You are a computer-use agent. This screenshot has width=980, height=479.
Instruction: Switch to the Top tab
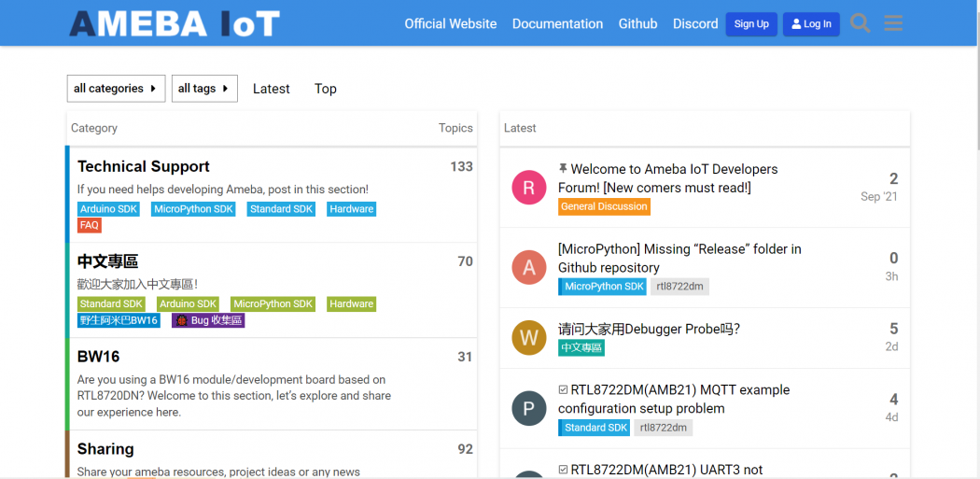click(x=326, y=89)
